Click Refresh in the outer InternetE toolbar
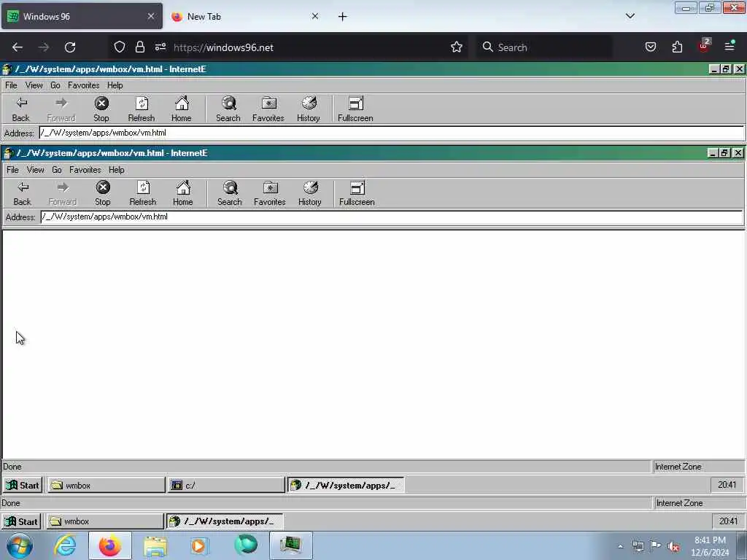Viewport: 747px width, 560px height. 142,109
